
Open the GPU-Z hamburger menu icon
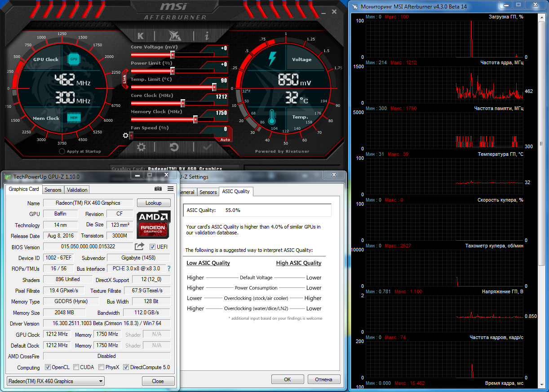[171, 189]
